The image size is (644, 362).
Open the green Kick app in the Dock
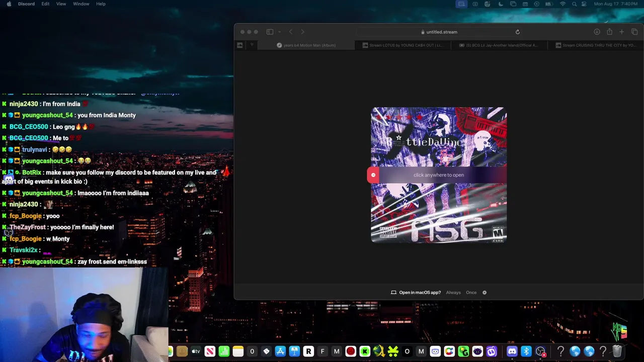pyautogui.click(x=365, y=351)
